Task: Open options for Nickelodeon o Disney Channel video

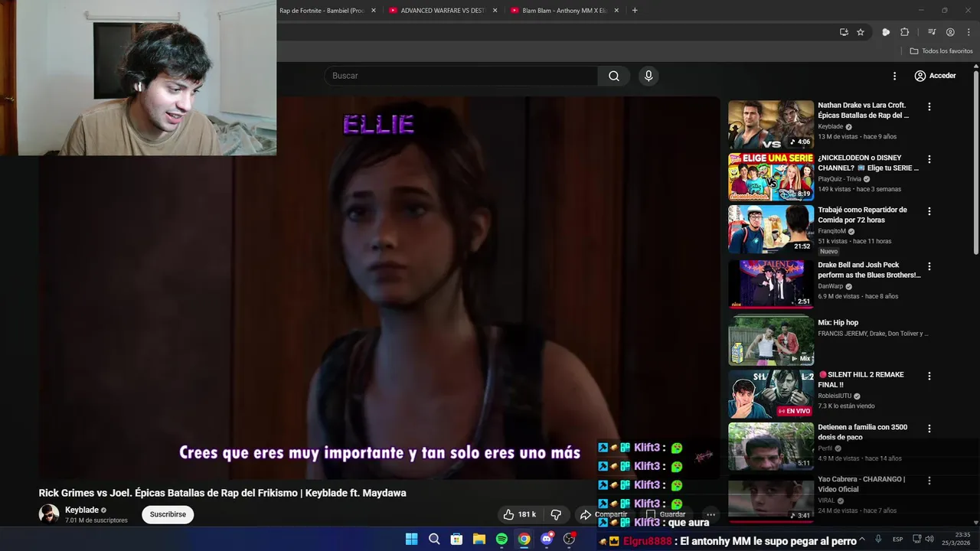Action: click(x=929, y=159)
